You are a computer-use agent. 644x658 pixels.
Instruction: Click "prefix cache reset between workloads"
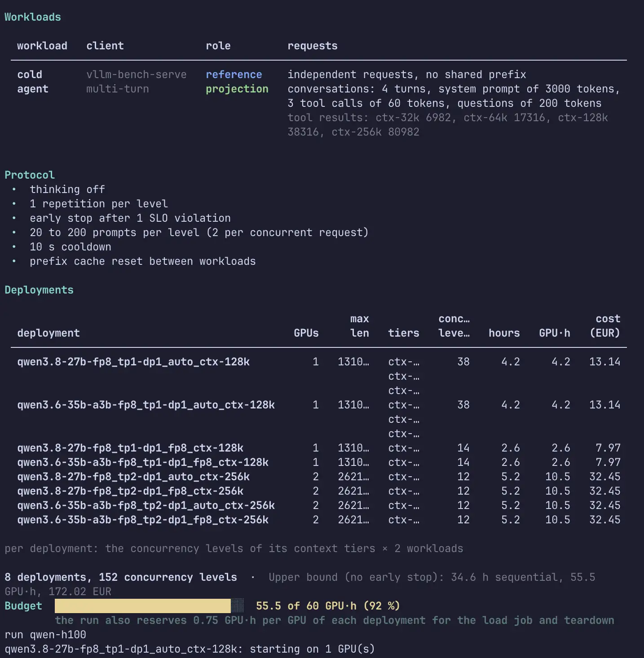pyautogui.click(x=143, y=261)
